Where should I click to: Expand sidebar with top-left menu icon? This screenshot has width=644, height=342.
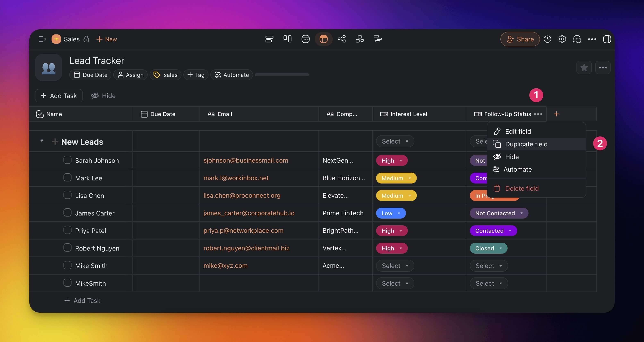[42, 39]
